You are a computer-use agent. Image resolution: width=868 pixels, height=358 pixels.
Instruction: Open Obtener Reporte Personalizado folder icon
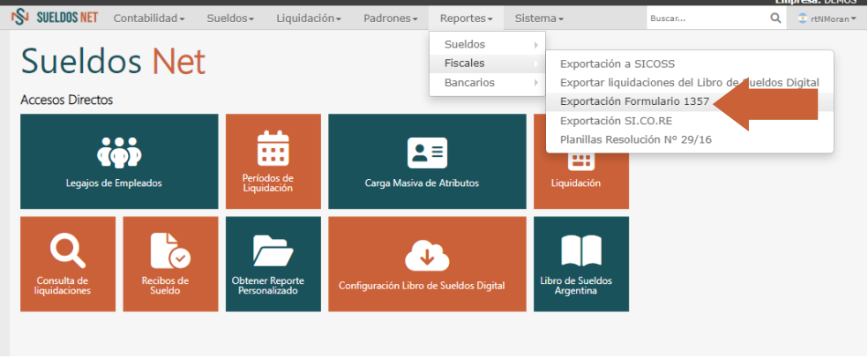[273, 250]
